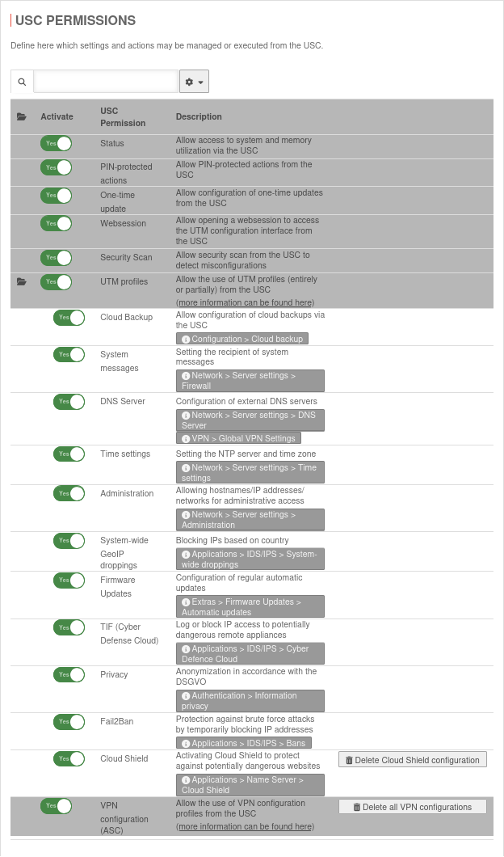Turn off the Cloud Backup toggle
Screen dimensions: 504x857
(69, 318)
